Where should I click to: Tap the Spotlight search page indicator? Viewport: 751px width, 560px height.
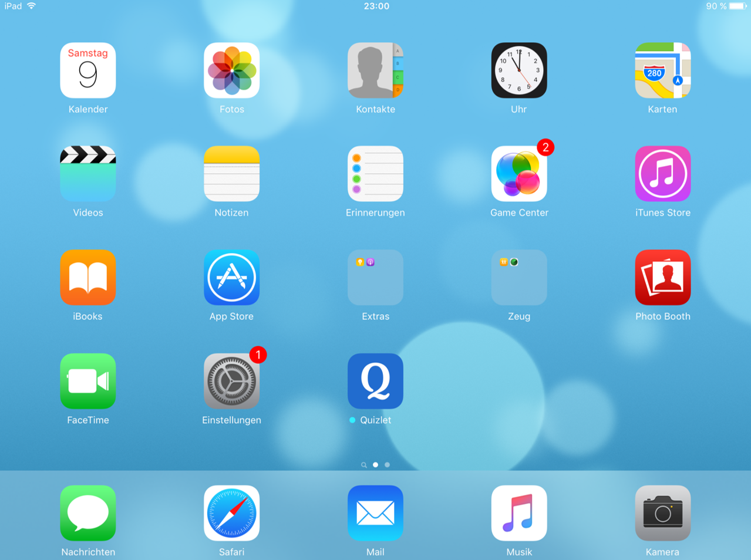[x=364, y=465]
